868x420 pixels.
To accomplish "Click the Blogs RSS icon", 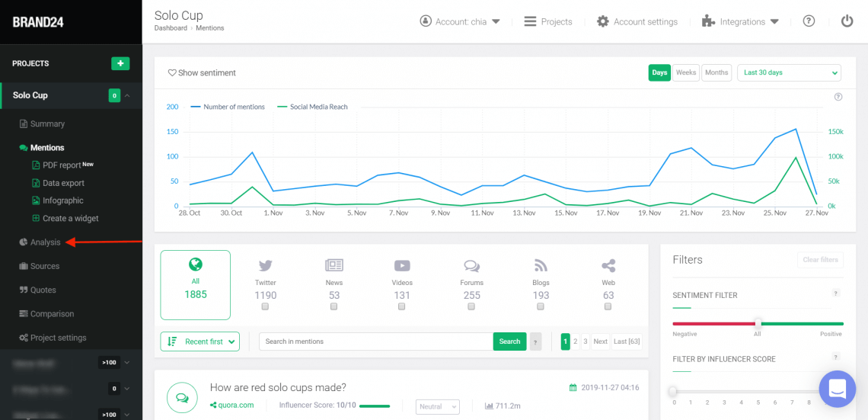I will click(541, 265).
